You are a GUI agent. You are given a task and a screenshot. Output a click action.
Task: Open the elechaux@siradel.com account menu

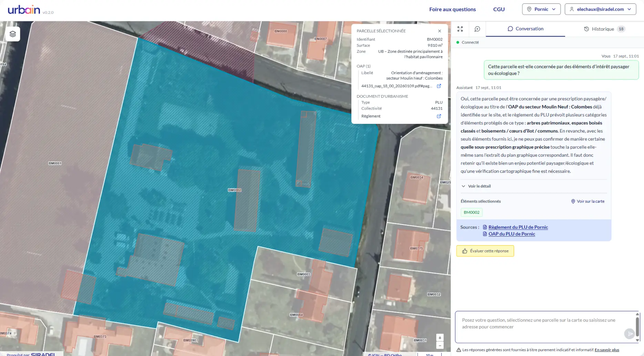click(x=600, y=9)
